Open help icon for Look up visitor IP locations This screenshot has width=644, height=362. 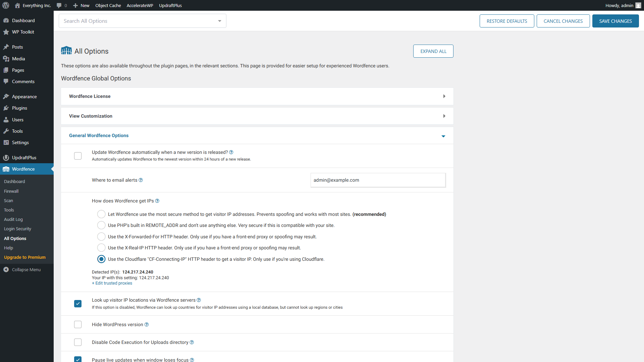(x=199, y=300)
